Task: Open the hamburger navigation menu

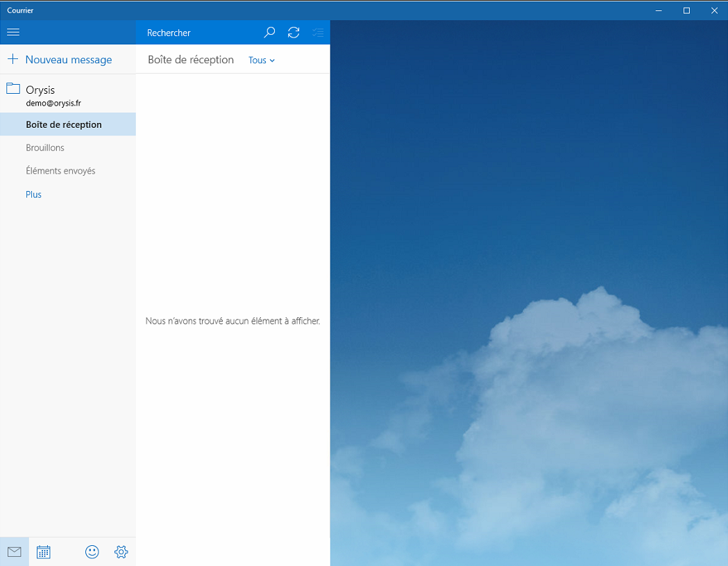Action: [x=13, y=32]
